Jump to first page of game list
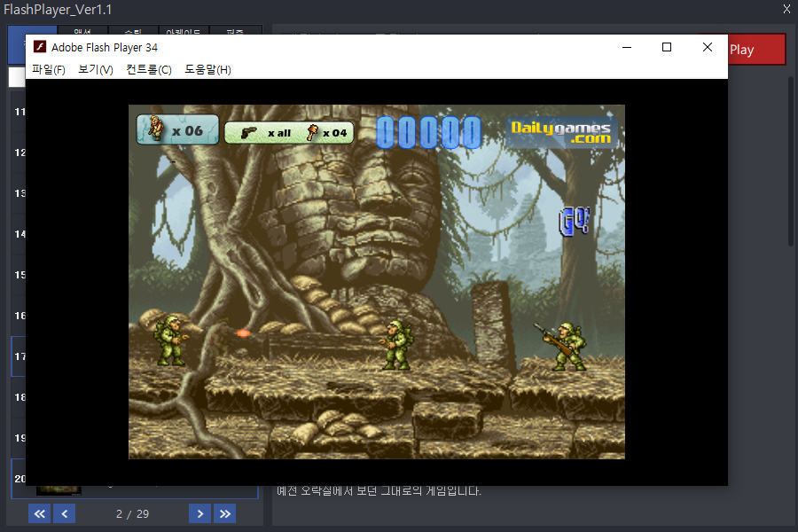This screenshot has width=798, height=532. pos(39,513)
